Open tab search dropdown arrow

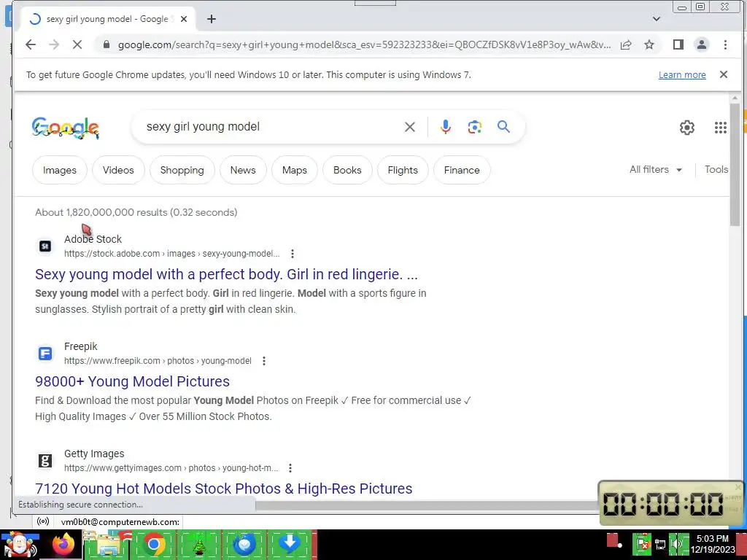[657, 19]
